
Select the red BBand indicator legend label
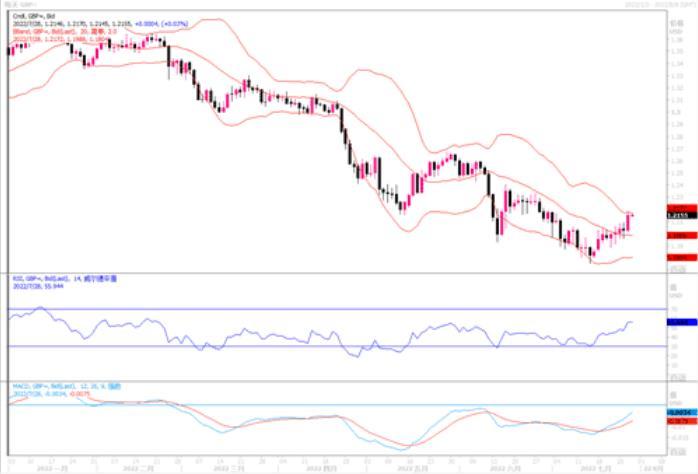coord(65,32)
